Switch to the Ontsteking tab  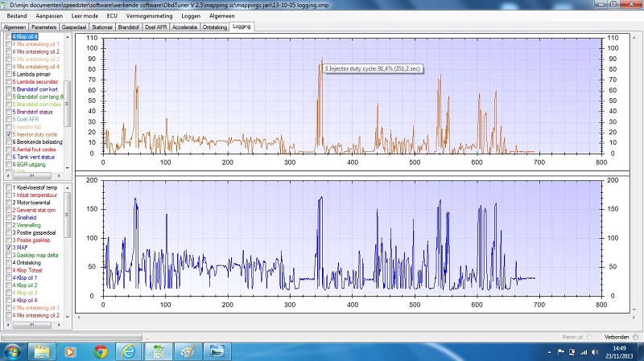(x=215, y=27)
